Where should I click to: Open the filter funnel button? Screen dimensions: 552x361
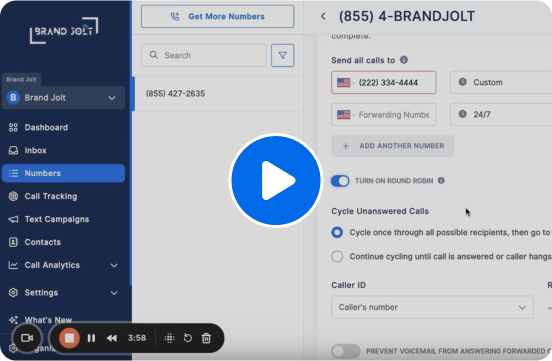(x=282, y=55)
